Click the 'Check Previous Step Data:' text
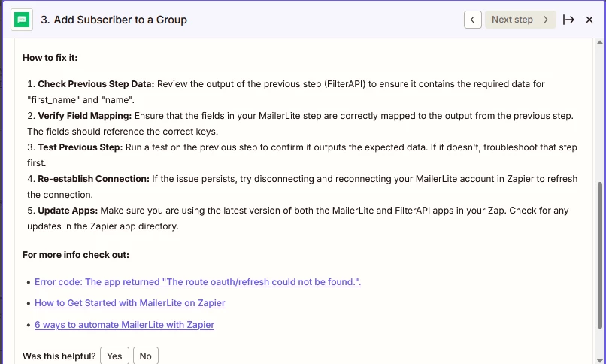 95,84
